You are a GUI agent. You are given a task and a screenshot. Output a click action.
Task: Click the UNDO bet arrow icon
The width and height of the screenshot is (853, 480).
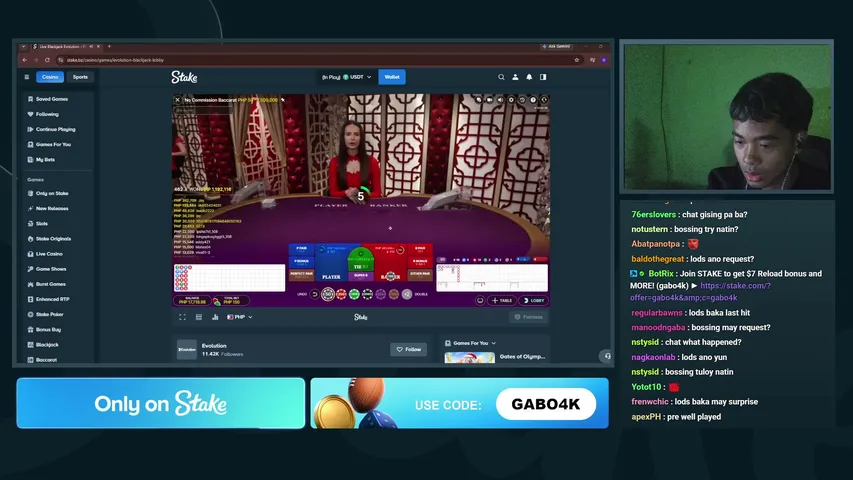click(x=314, y=294)
